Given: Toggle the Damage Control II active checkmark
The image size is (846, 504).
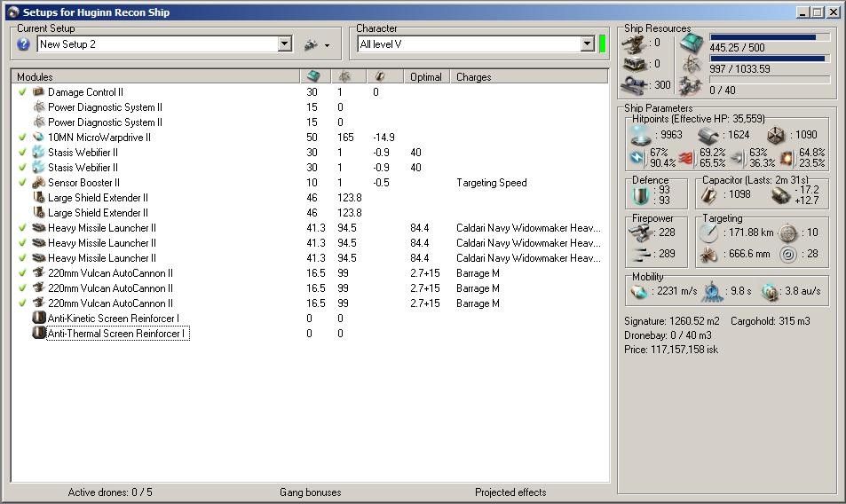Looking at the screenshot, I should pos(22,92).
